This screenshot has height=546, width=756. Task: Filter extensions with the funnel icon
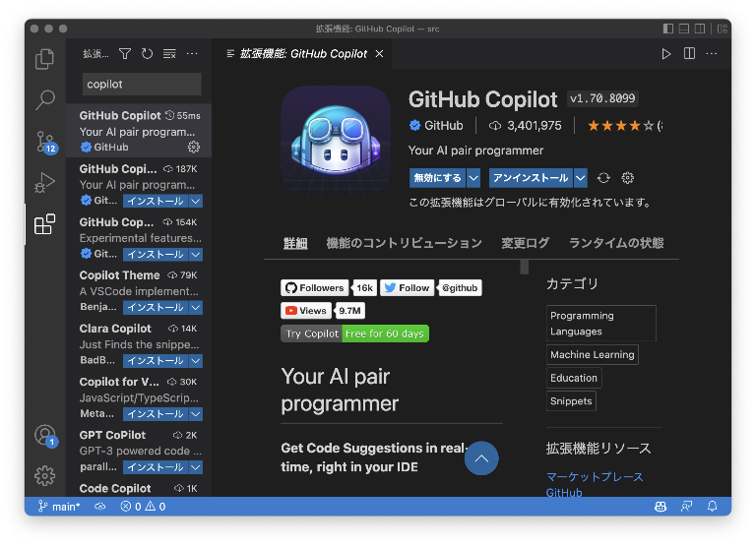(125, 53)
